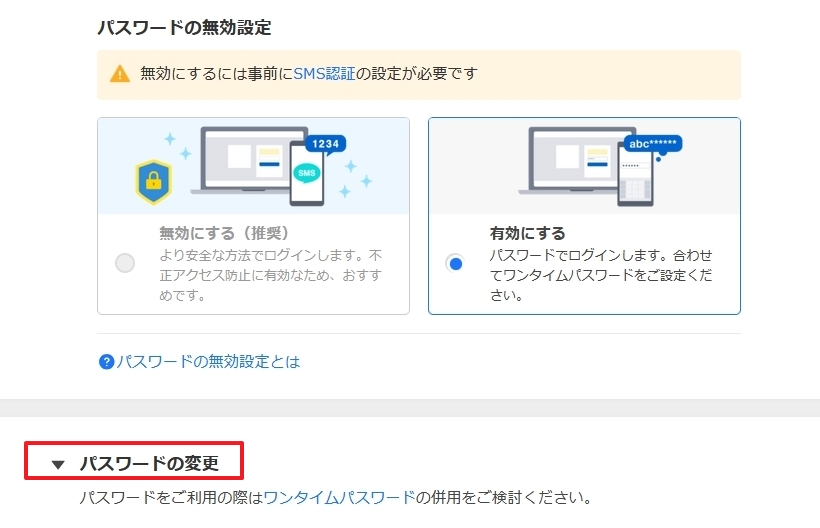Click the abc****** password speech bubble
Viewport: 820px width, 528px height.
pos(652,144)
